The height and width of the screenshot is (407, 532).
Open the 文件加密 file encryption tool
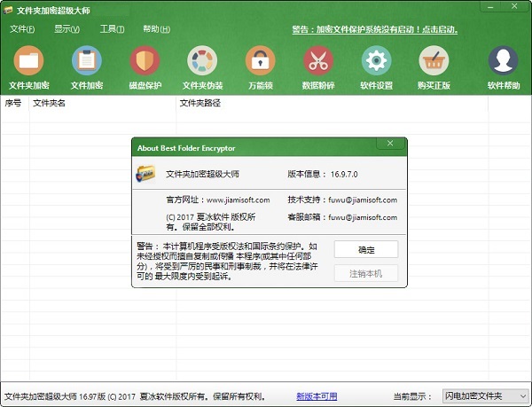[87, 62]
